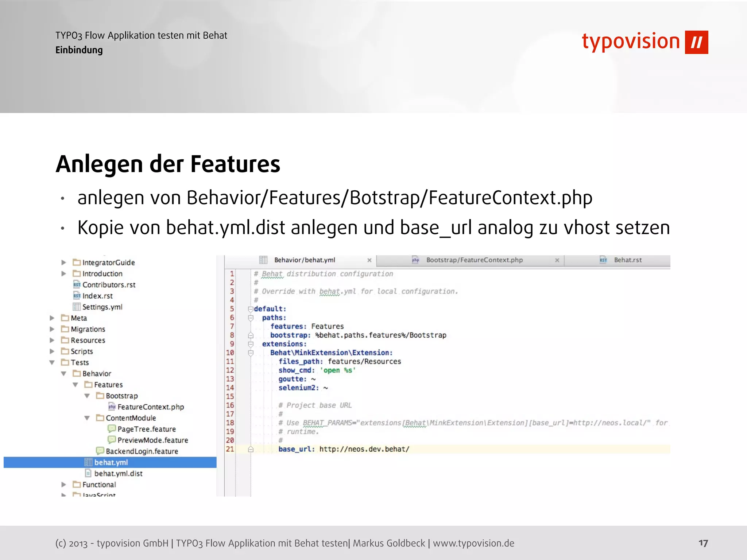Select Settings.yml in the tree
This screenshot has height=560, width=747.
click(102, 307)
